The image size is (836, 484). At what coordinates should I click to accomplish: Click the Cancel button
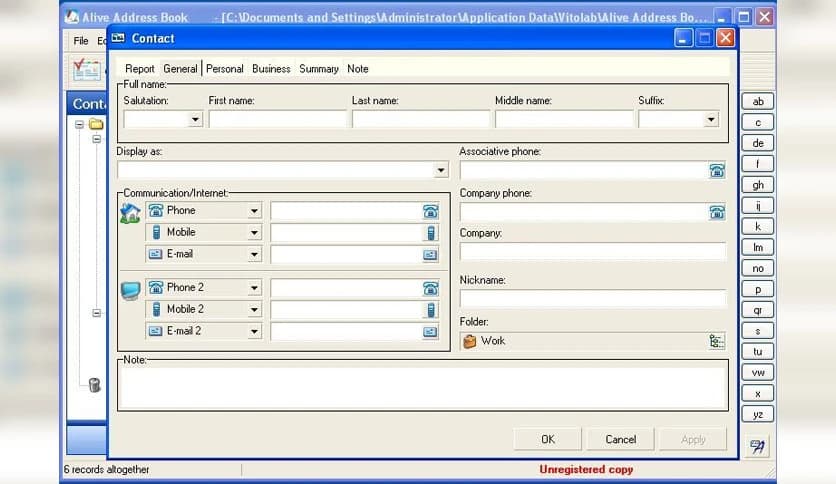pyautogui.click(x=621, y=439)
